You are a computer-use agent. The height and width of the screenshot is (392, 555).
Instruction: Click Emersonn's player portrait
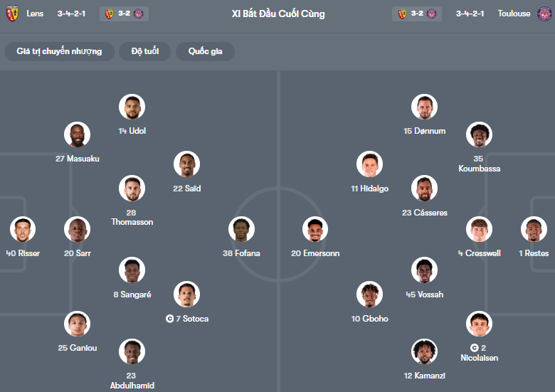[x=314, y=230]
